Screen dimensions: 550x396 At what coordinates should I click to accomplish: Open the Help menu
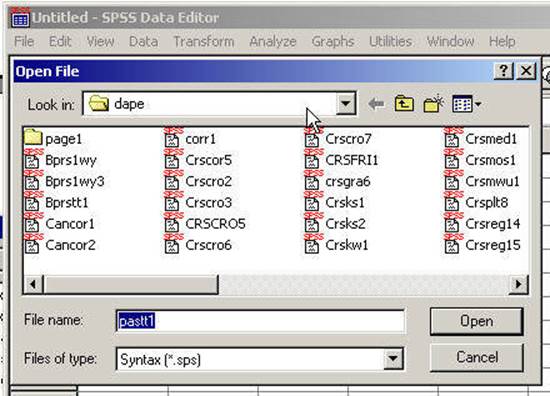pos(502,41)
